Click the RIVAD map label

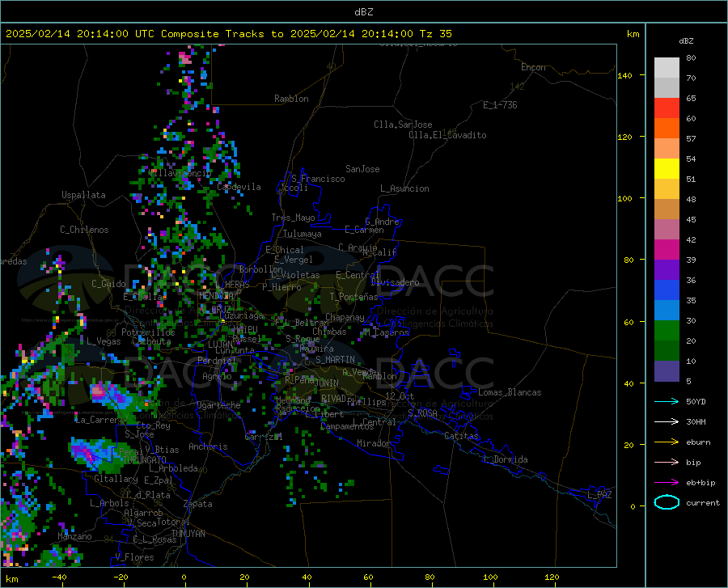point(333,399)
